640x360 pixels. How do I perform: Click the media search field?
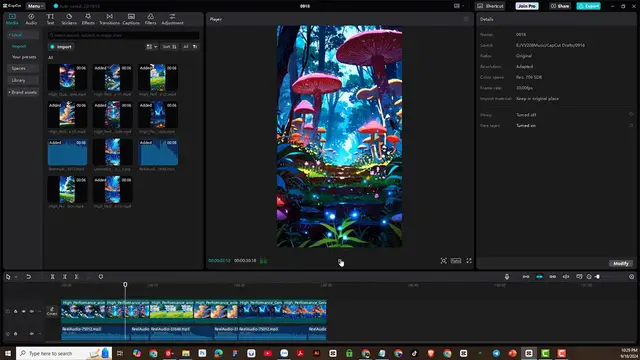click(124, 36)
